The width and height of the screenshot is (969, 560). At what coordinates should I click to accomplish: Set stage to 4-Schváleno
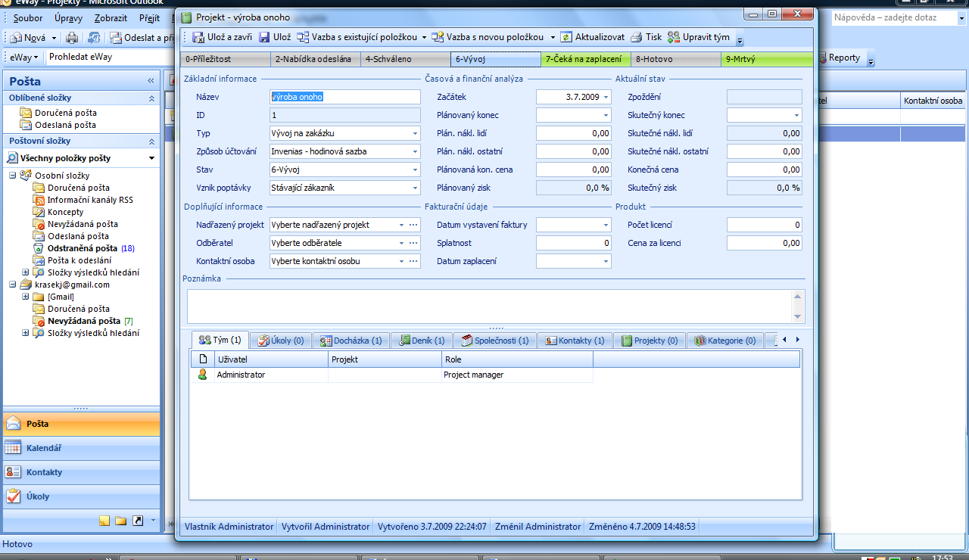point(407,58)
